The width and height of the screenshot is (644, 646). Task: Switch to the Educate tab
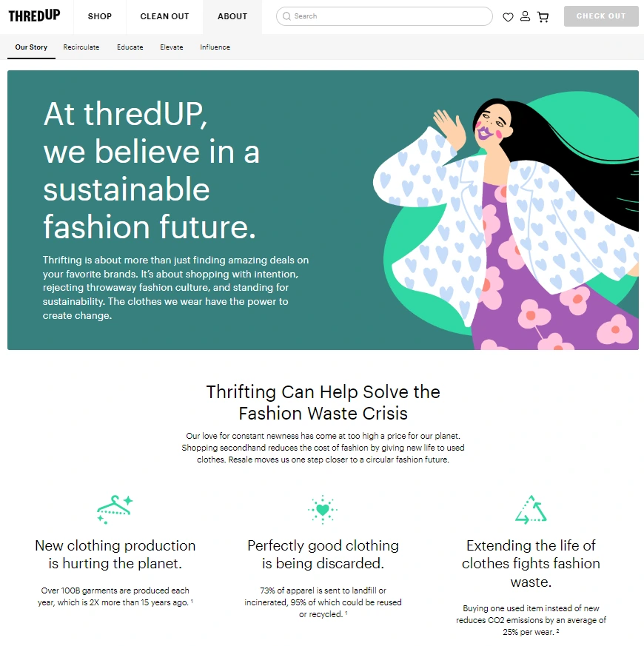(130, 47)
